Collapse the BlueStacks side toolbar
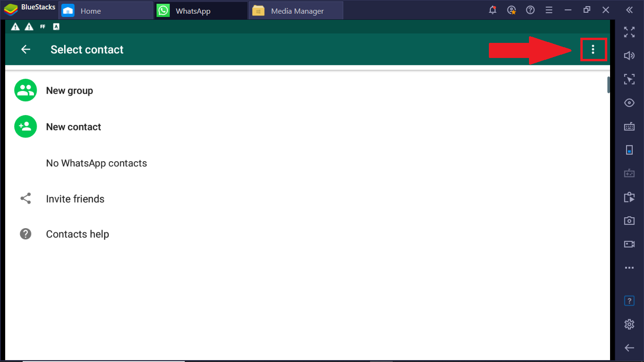This screenshot has height=362, width=644. (x=629, y=10)
